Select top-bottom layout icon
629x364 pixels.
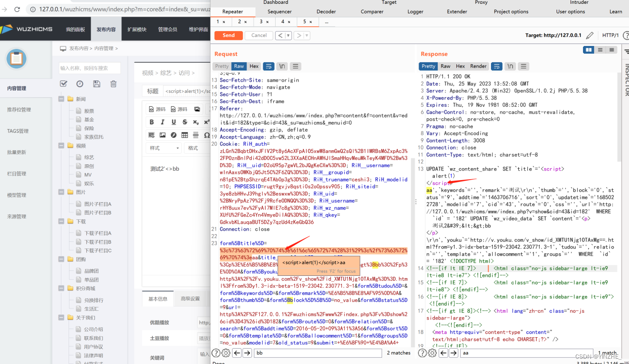(600, 50)
